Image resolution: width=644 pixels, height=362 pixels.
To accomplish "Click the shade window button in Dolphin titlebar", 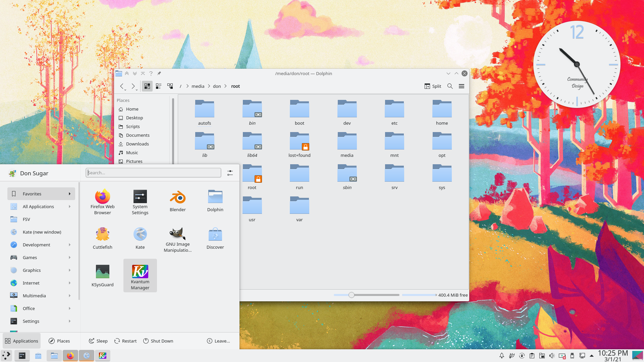I will pos(143,73).
